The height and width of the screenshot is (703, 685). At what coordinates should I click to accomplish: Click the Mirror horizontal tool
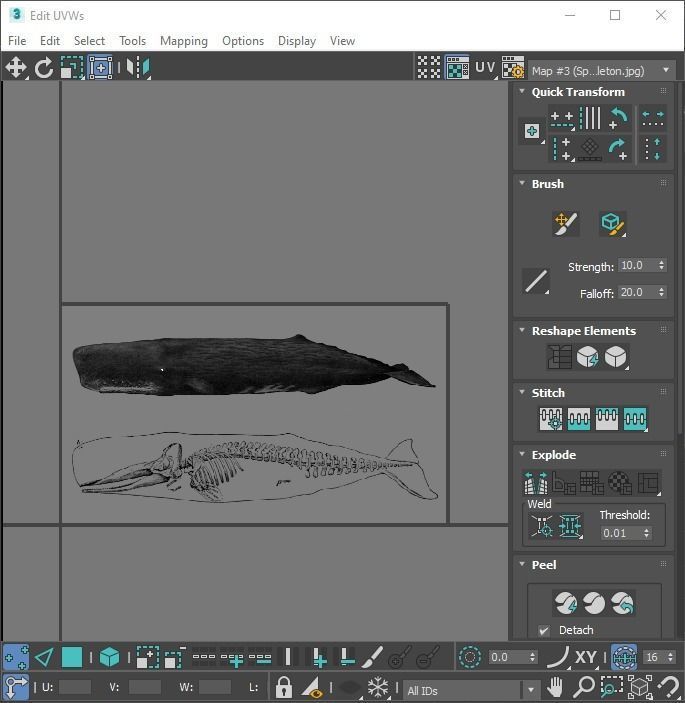coord(138,68)
